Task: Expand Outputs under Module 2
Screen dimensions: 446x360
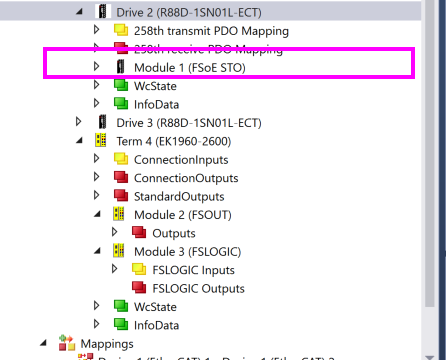Action: pos(115,232)
